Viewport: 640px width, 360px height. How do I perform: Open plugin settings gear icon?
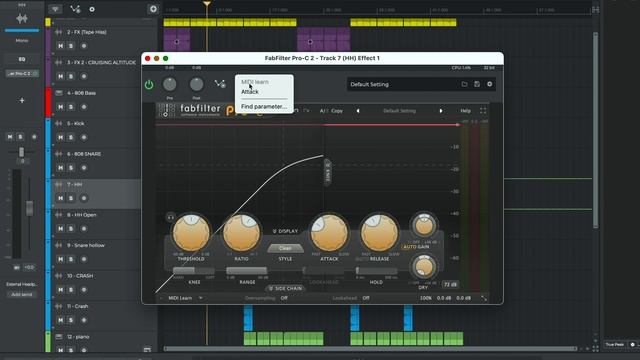[x=489, y=84]
